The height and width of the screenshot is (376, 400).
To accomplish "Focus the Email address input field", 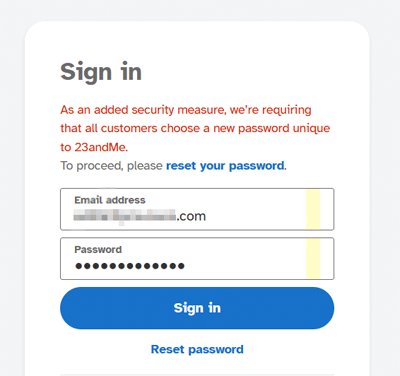I will 197,209.
